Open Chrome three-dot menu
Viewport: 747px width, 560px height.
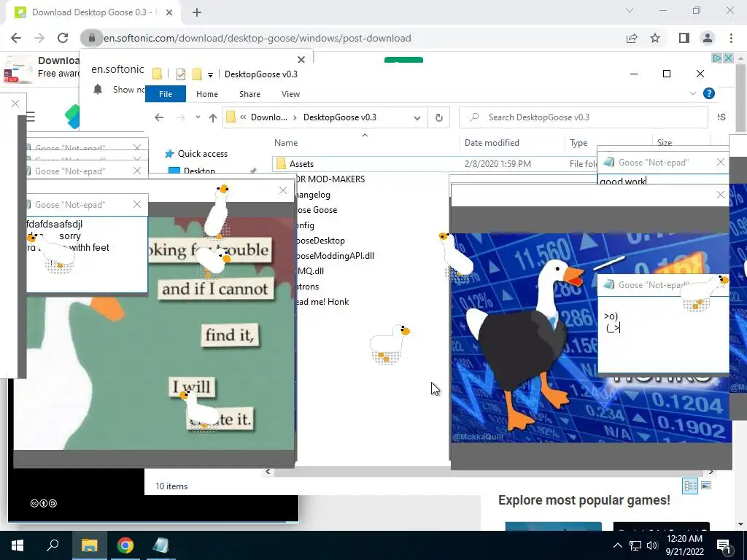pos(731,38)
